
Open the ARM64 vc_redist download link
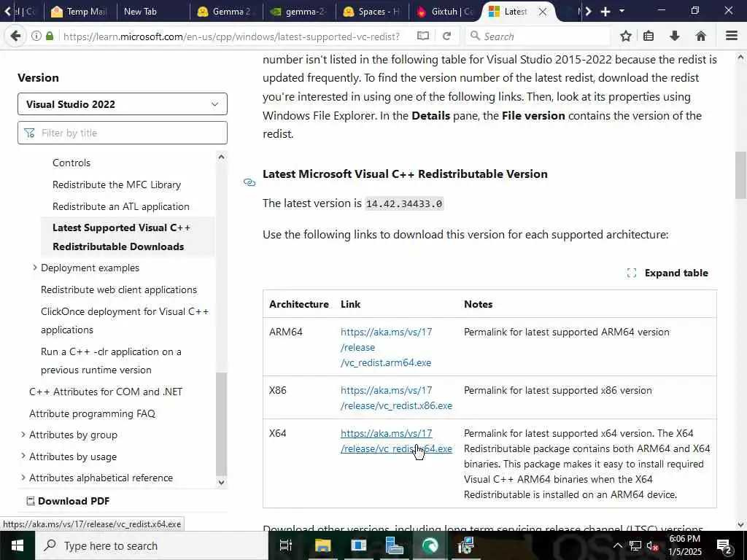coord(387,347)
